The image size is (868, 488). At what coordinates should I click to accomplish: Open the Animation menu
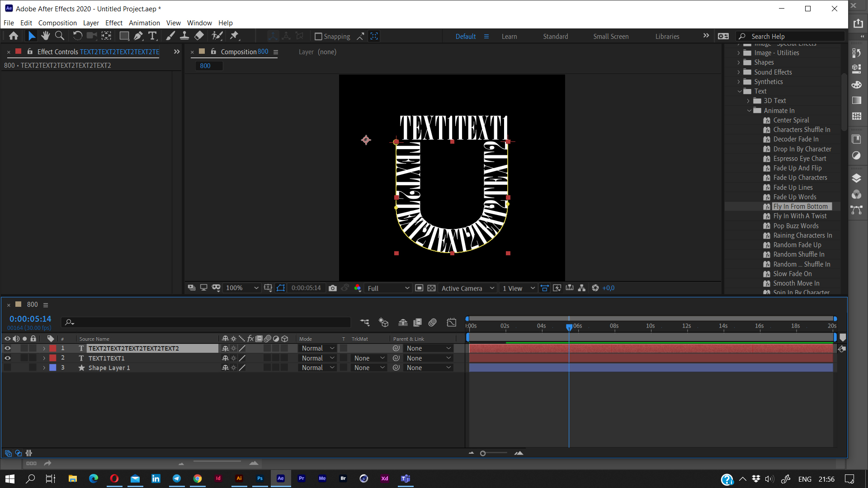click(x=144, y=23)
